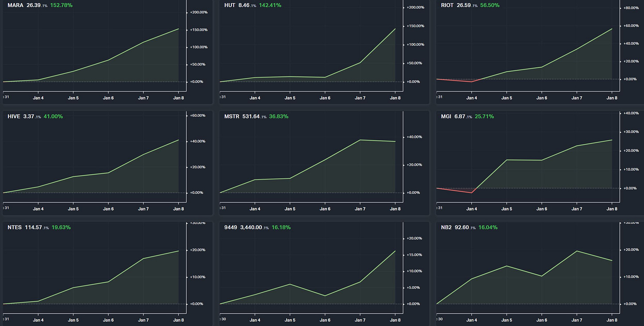The image size is (644, 326).
Task: Click the NB2 price 92.60
Action: point(462,227)
